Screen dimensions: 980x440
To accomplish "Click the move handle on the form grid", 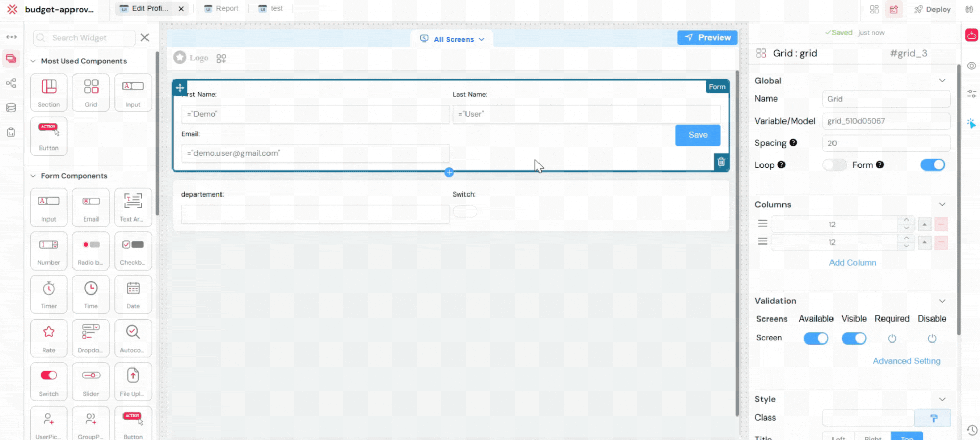I will [180, 88].
